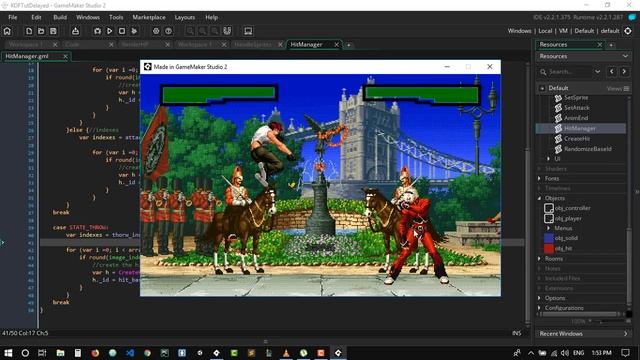Image resolution: width=640 pixels, height=360 pixels.
Task: Open the File menu
Action: click(x=13, y=17)
